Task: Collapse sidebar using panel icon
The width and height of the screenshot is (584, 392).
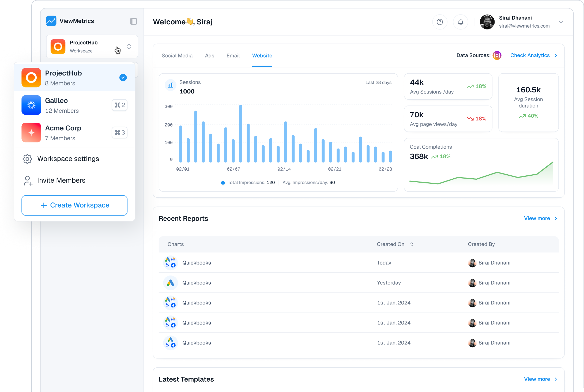Action: point(133,21)
